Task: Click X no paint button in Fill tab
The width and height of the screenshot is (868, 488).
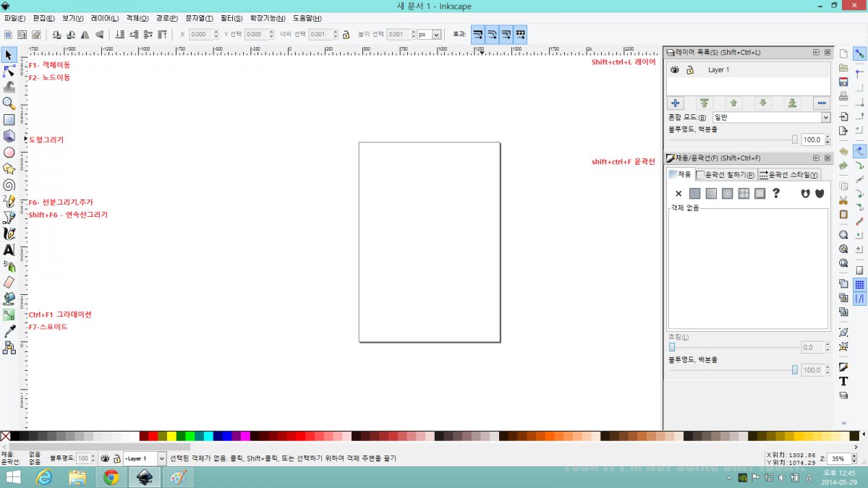Action: (678, 194)
